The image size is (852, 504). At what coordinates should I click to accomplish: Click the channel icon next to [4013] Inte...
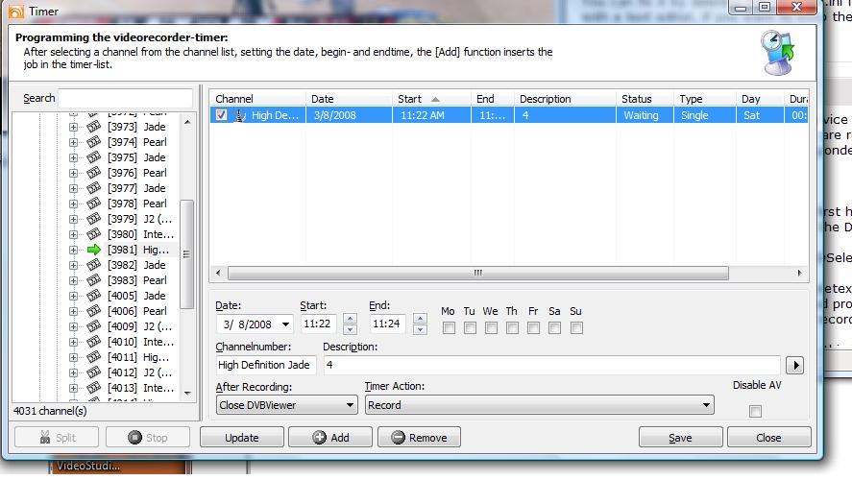[x=94, y=388]
